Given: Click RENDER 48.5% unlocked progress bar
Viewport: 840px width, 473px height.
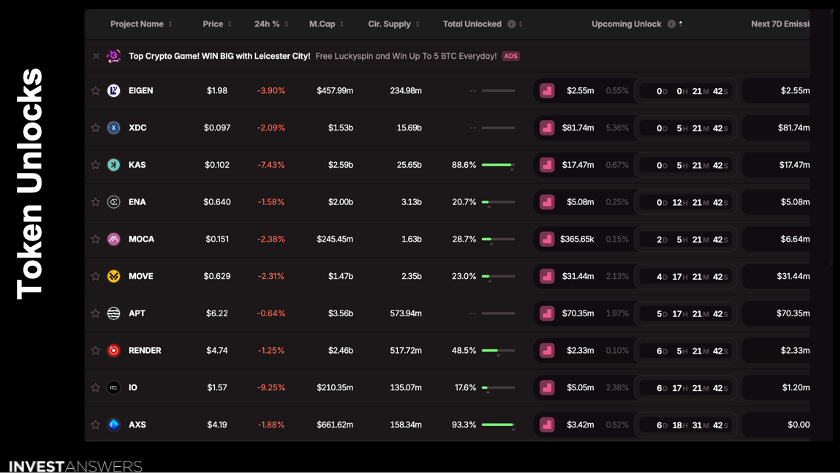Looking at the screenshot, I should coord(498,350).
